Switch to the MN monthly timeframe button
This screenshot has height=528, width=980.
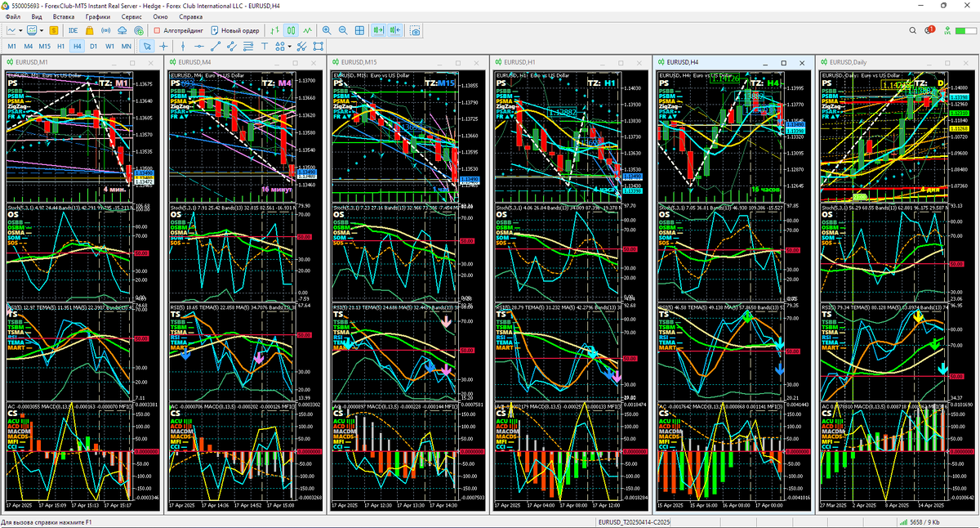(x=126, y=47)
